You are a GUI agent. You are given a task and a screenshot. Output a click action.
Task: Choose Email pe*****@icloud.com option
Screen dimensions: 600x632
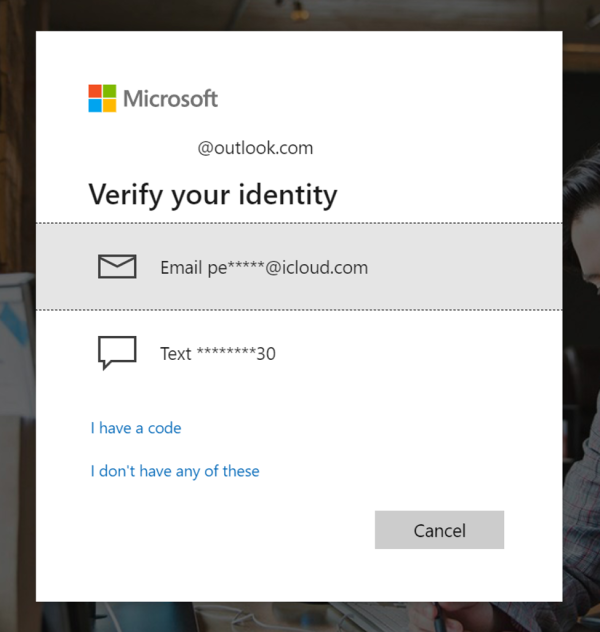(x=299, y=266)
